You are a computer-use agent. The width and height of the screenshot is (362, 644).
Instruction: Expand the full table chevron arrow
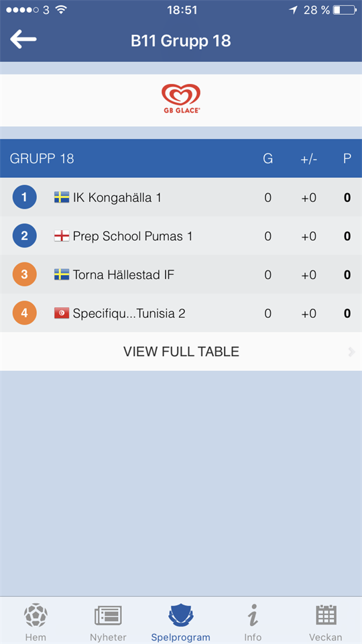click(351, 352)
